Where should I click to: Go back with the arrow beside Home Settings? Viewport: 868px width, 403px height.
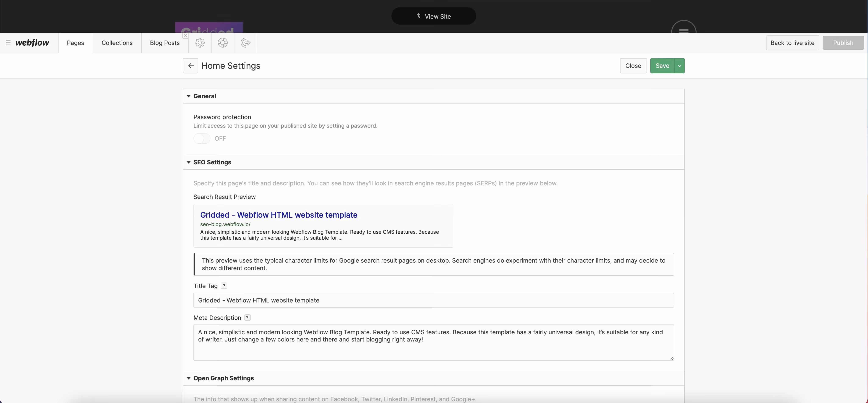190,66
